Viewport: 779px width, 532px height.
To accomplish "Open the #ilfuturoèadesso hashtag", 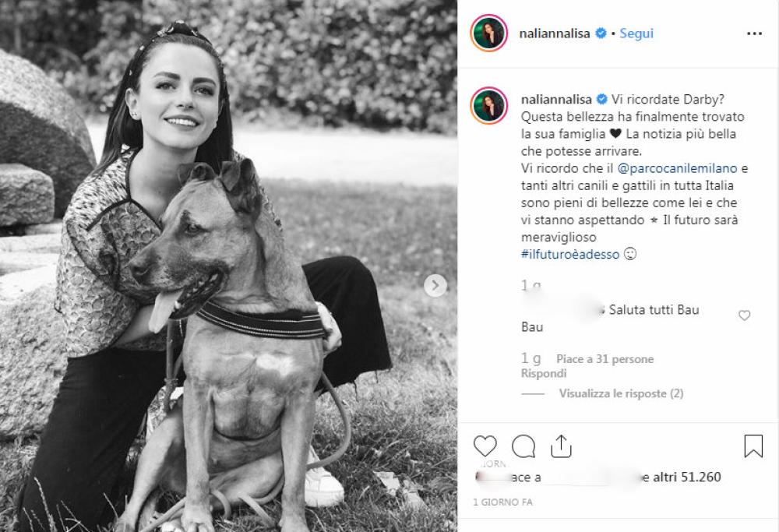I will (570, 254).
